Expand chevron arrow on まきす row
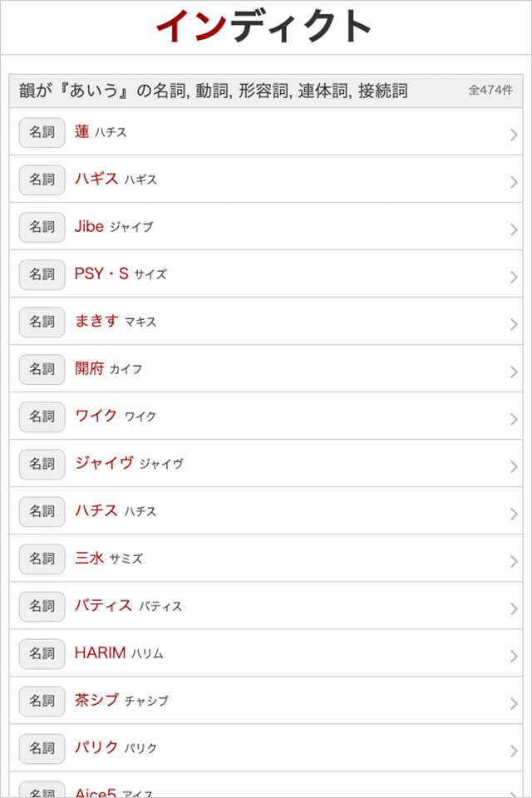 [x=514, y=324]
